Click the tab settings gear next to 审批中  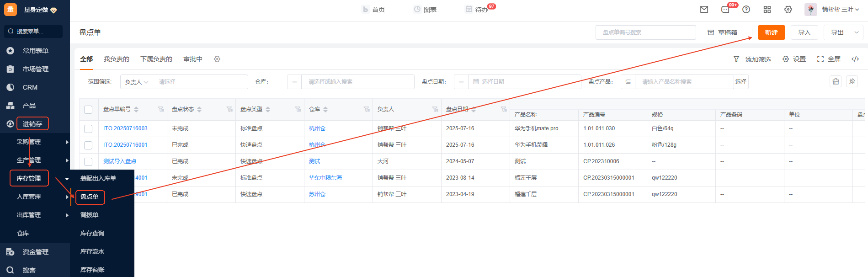217,59
